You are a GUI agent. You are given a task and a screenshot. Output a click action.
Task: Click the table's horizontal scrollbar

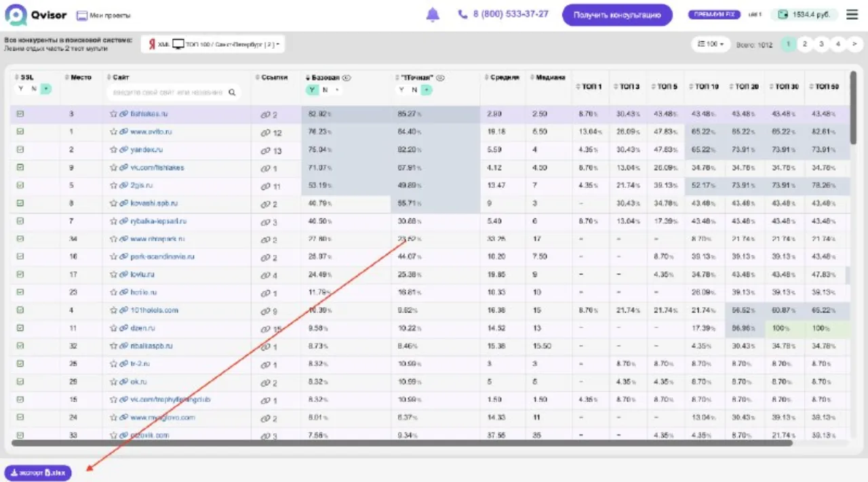coord(401,443)
